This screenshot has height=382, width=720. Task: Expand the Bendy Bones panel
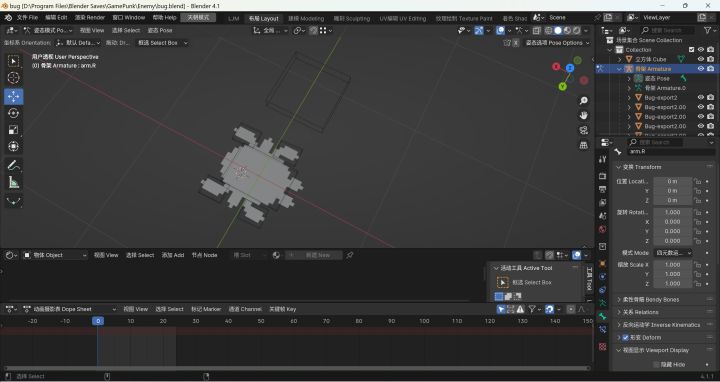(651, 299)
